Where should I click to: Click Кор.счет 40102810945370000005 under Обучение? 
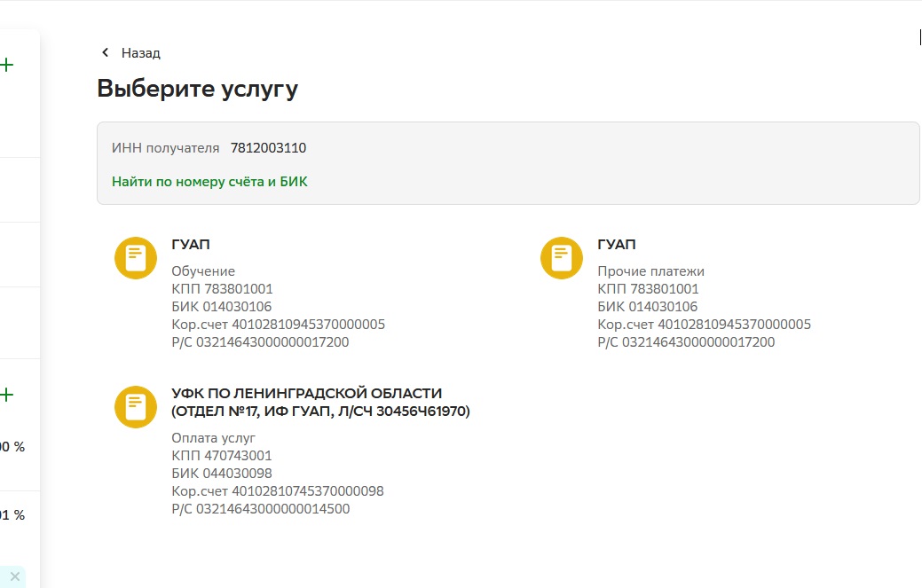(x=278, y=325)
